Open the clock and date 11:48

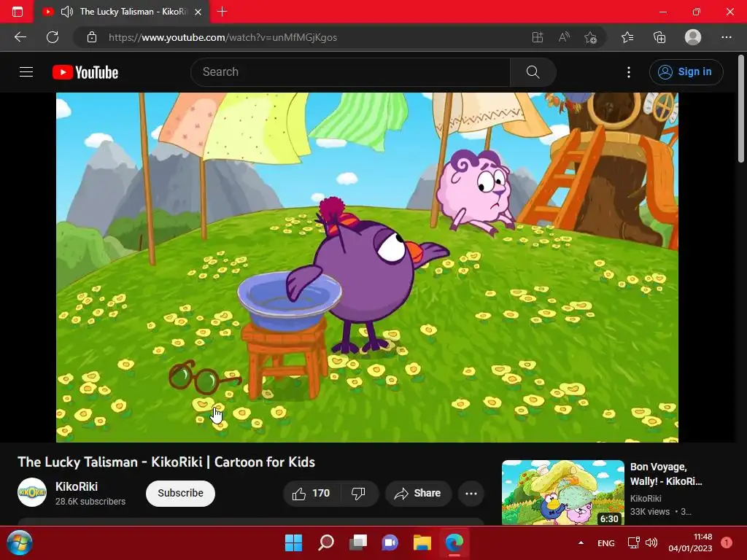coord(690,542)
